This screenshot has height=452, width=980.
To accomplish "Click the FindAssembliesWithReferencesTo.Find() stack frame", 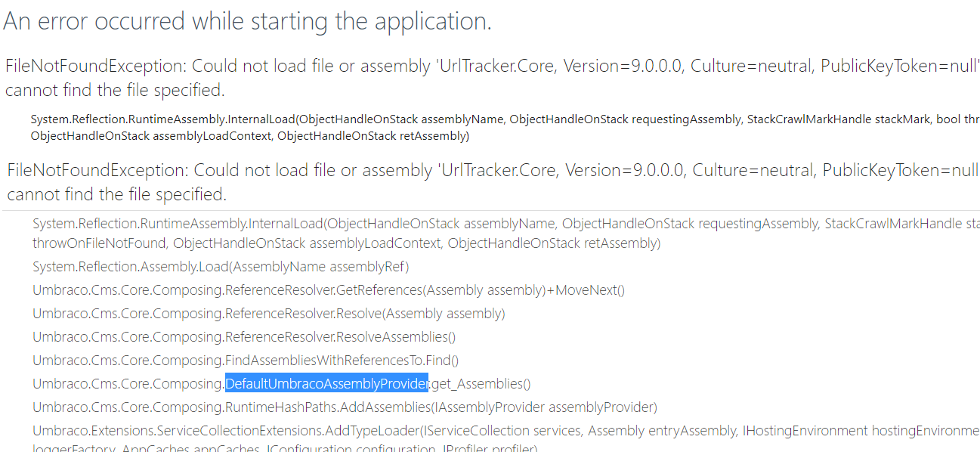I will pos(246,361).
